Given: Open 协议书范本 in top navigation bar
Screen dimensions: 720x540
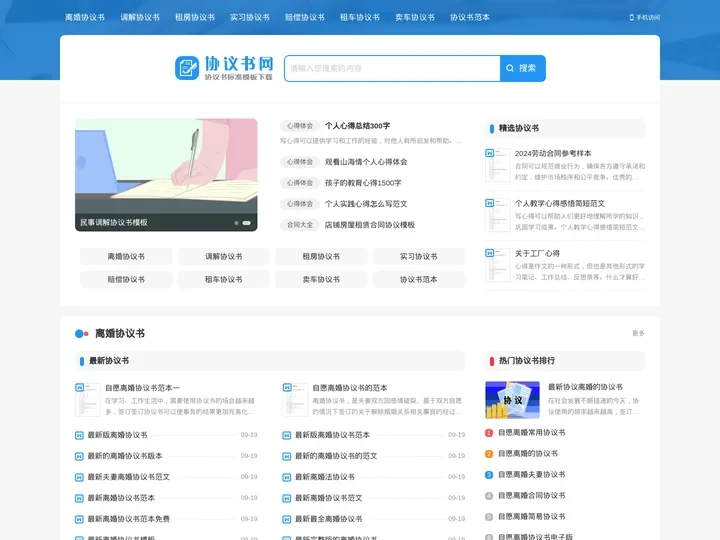Looking at the screenshot, I should click(x=470, y=17).
